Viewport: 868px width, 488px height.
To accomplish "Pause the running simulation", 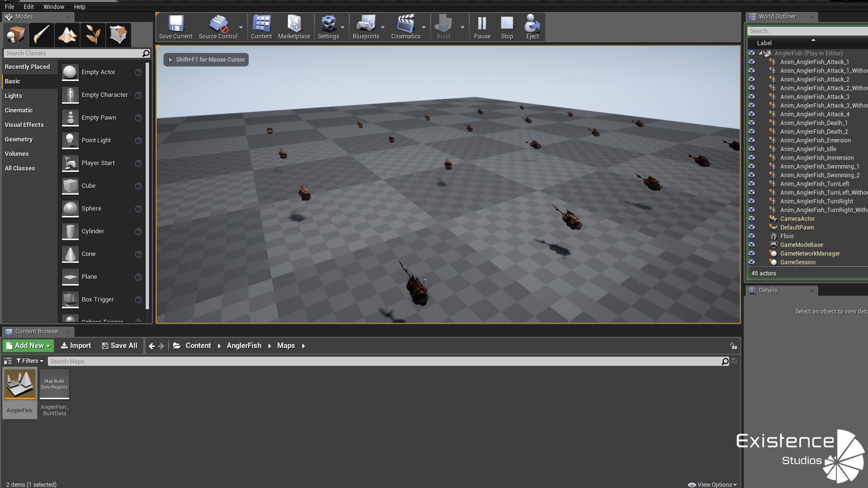I will point(482,27).
